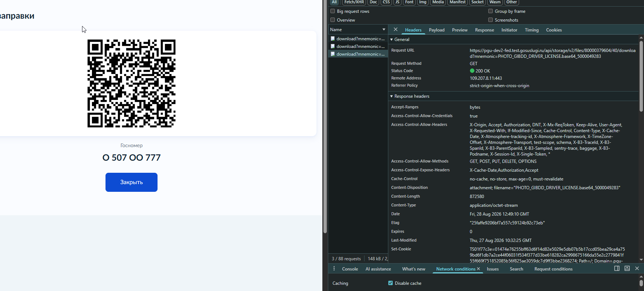Uncheck the Disable cache checkbox
The width and height of the screenshot is (644, 291).
click(x=391, y=283)
